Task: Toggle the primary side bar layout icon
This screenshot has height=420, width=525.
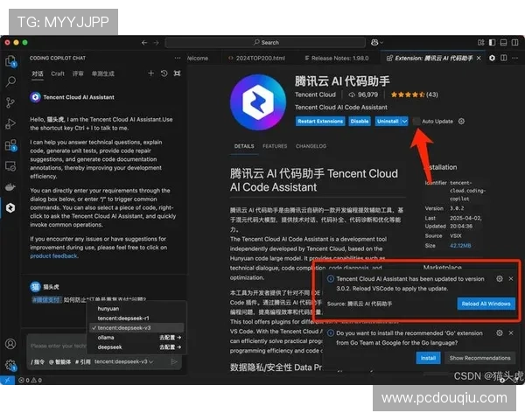Action: (x=492, y=42)
